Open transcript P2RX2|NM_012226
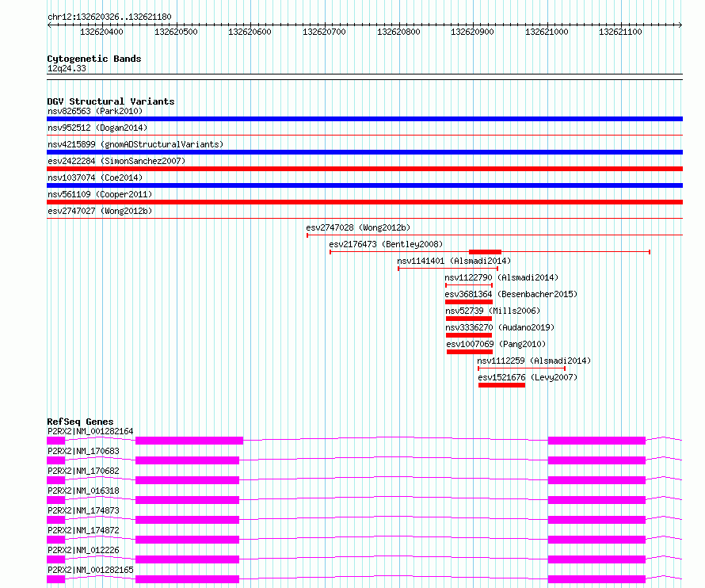The image size is (705, 588). pos(83,550)
